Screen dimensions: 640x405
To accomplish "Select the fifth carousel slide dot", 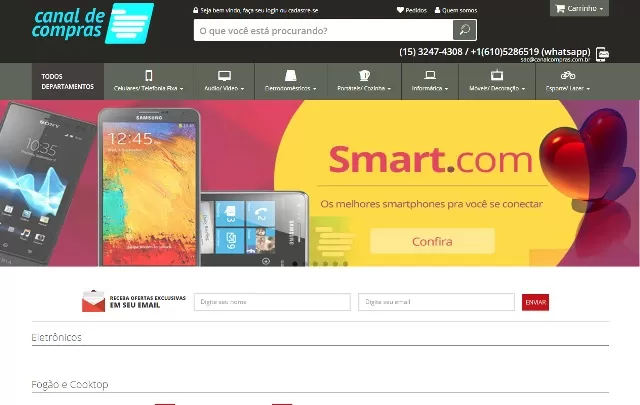I will tap(335, 264).
